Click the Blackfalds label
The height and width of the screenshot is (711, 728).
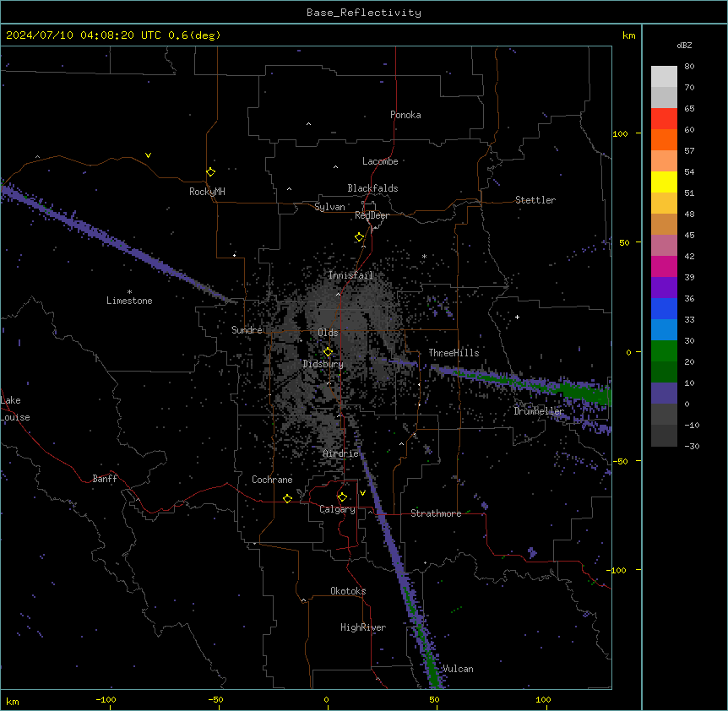[x=372, y=188]
